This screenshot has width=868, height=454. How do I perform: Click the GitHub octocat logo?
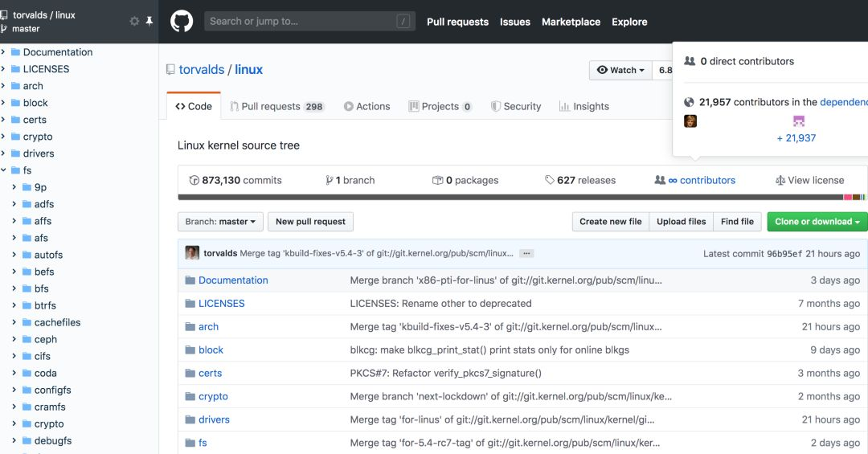pyautogui.click(x=182, y=22)
